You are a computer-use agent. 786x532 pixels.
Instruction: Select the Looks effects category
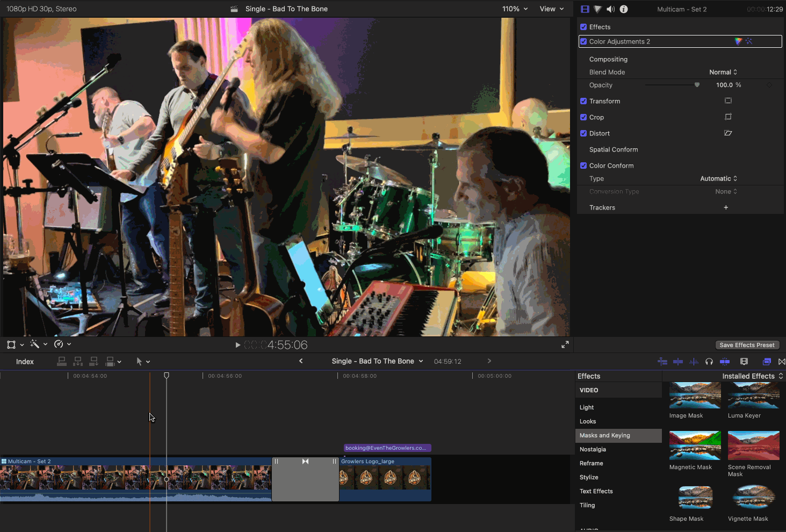point(588,421)
